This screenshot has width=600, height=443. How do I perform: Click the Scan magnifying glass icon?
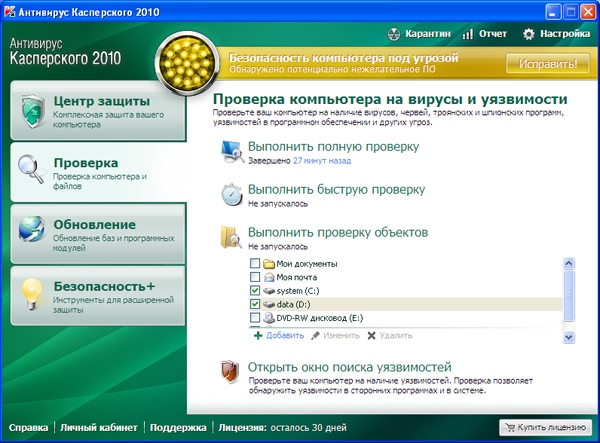point(31,169)
